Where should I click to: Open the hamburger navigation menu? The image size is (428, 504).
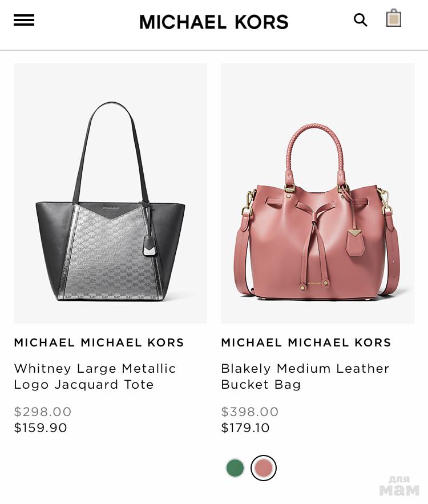pyautogui.click(x=24, y=20)
